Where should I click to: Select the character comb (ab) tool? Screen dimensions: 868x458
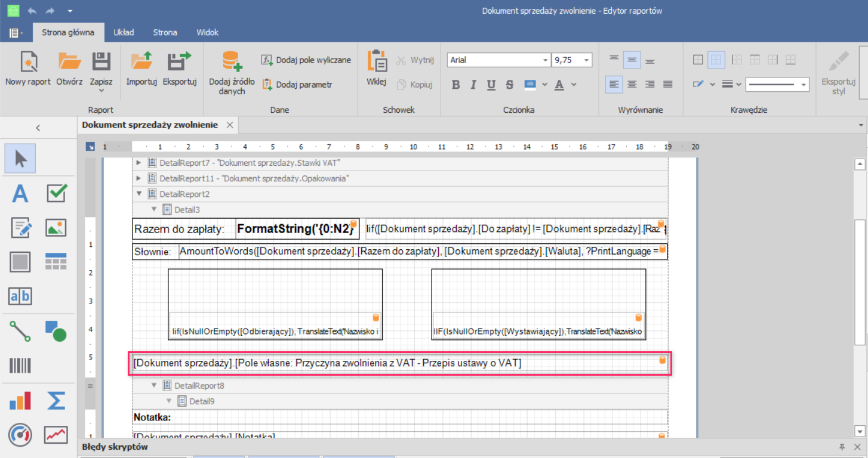click(x=20, y=296)
